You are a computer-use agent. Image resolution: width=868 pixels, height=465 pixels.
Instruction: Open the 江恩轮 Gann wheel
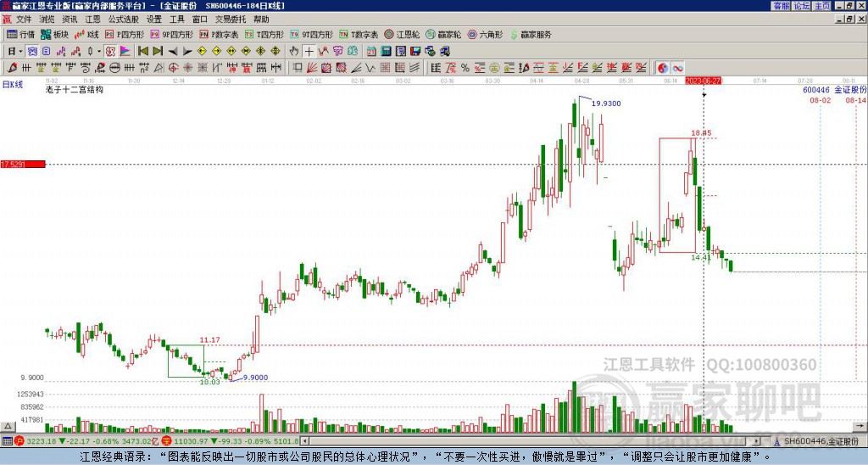tap(402, 34)
